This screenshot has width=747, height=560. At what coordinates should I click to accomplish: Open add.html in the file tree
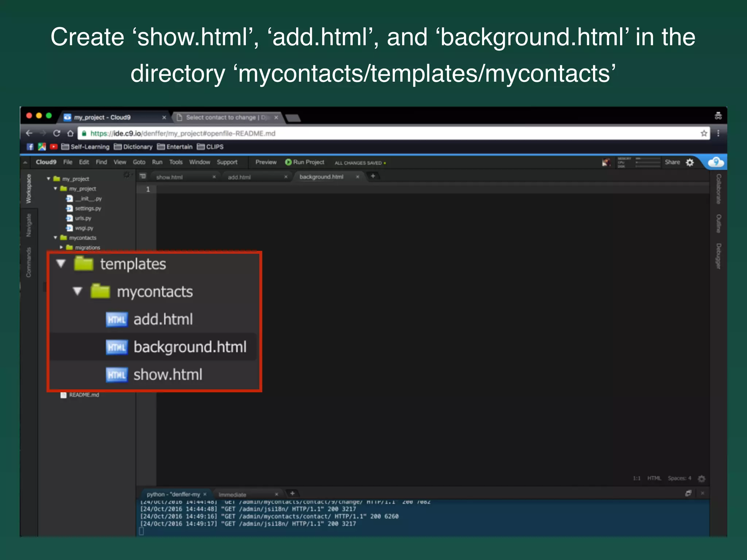(163, 319)
